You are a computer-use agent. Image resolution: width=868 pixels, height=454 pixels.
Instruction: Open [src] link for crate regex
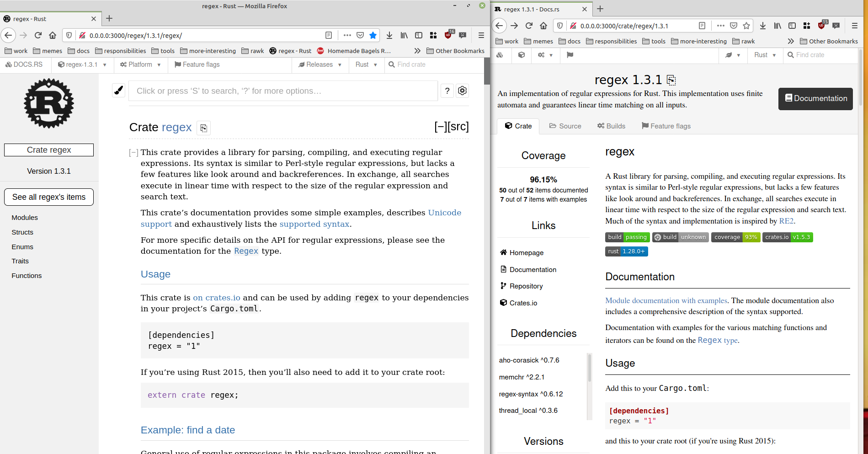[x=458, y=127]
